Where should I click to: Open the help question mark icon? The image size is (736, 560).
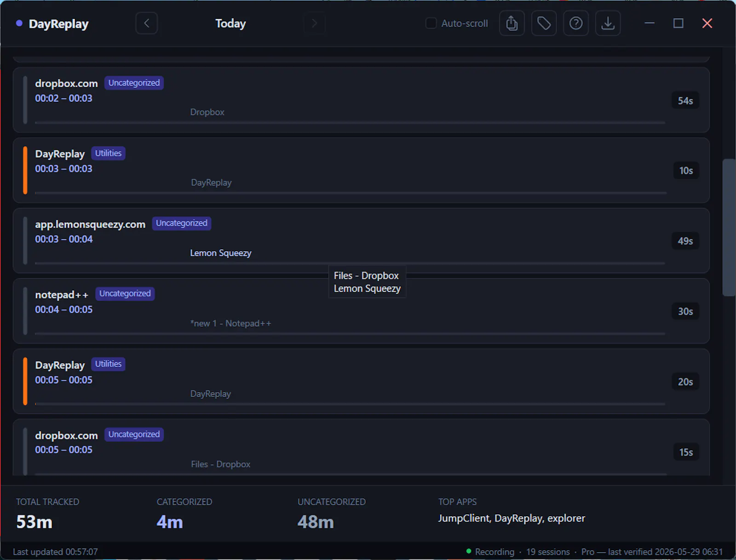pos(576,23)
